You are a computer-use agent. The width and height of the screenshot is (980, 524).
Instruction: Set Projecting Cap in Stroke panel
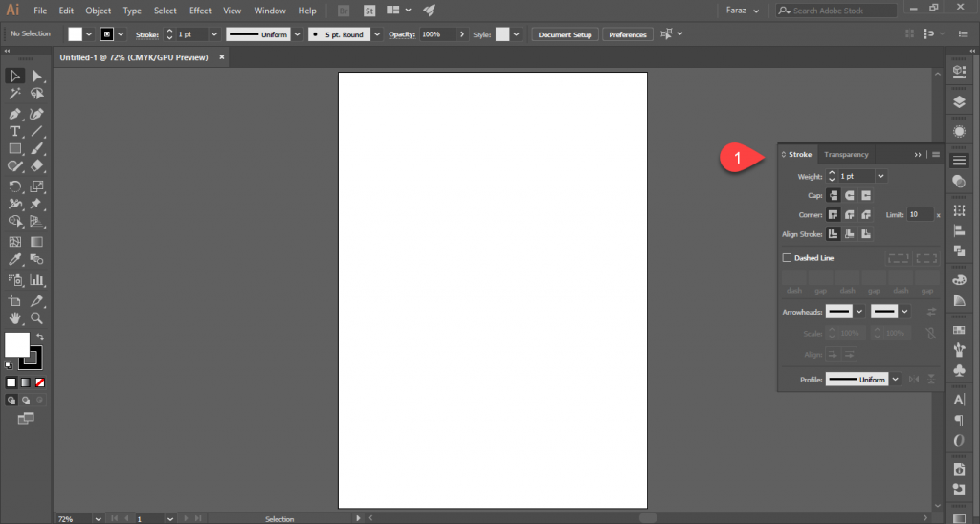click(x=865, y=195)
